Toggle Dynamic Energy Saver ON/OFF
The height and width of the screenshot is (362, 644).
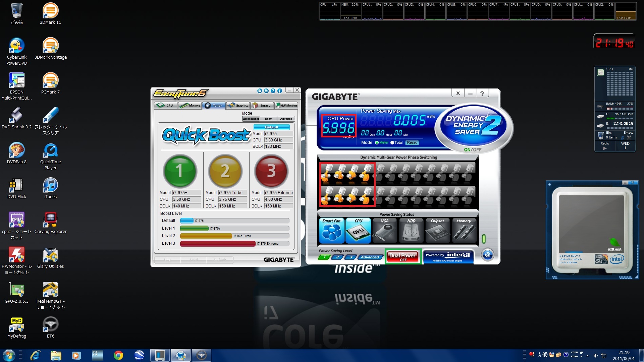[472, 149]
